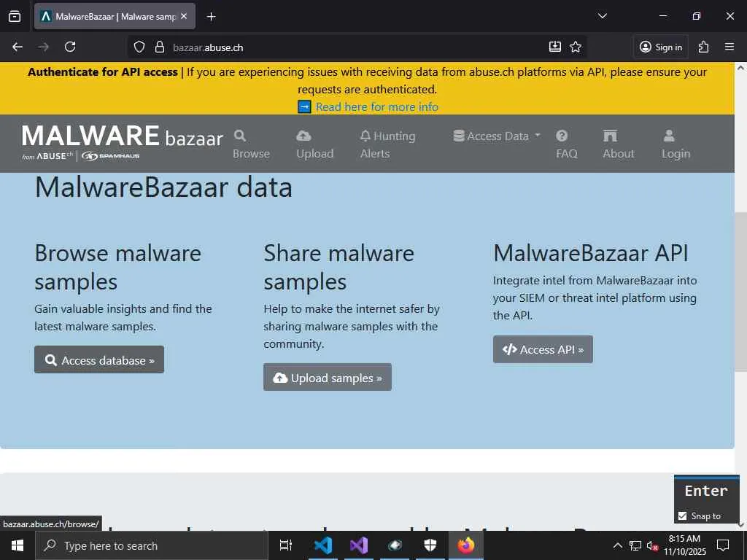Screen dimensions: 747x560
Task: Open Task View on the taskbar
Action: [x=286, y=545]
